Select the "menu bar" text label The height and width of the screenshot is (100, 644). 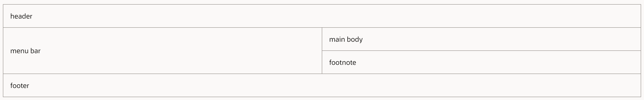click(x=25, y=51)
